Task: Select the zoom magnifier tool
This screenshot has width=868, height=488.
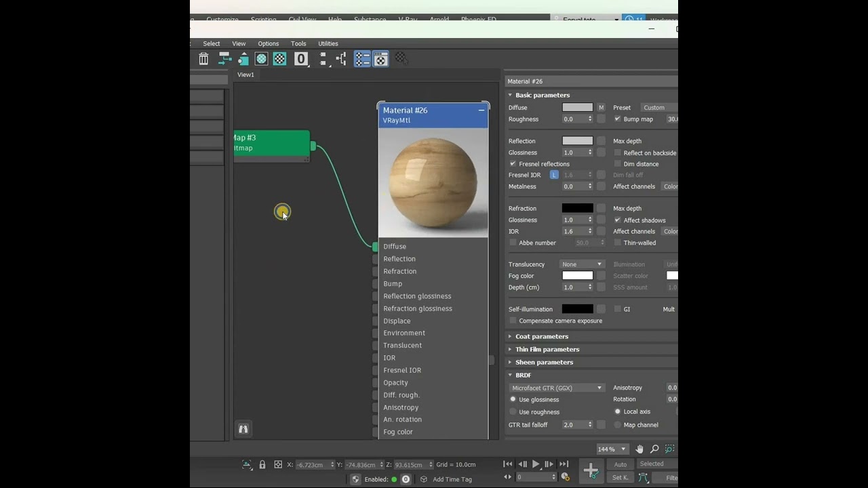Action: pos(654,449)
